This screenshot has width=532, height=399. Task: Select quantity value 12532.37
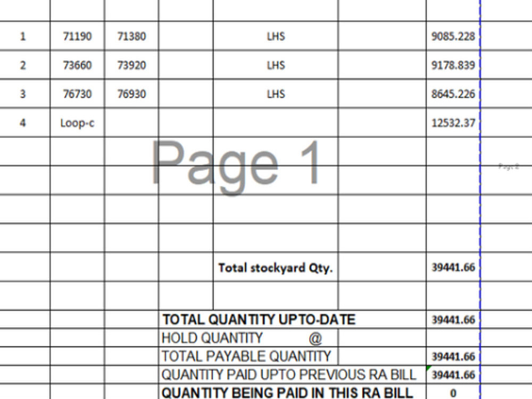tap(453, 122)
